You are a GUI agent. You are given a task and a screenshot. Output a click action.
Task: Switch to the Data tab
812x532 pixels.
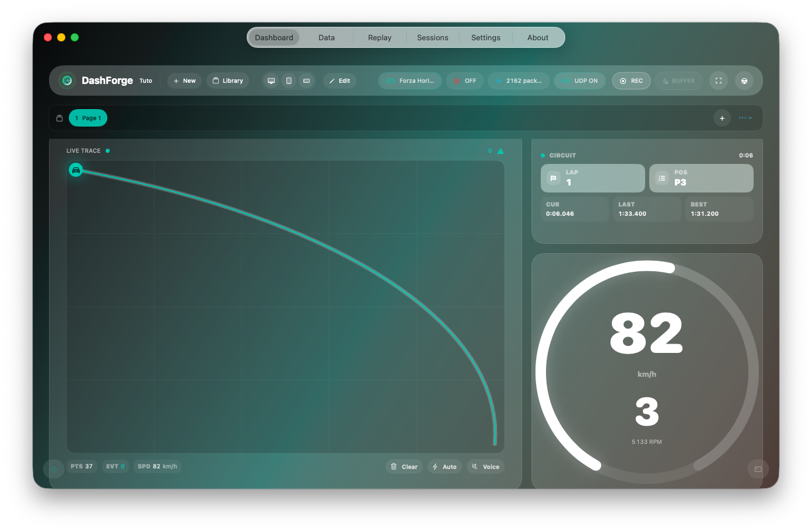point(327,37)
